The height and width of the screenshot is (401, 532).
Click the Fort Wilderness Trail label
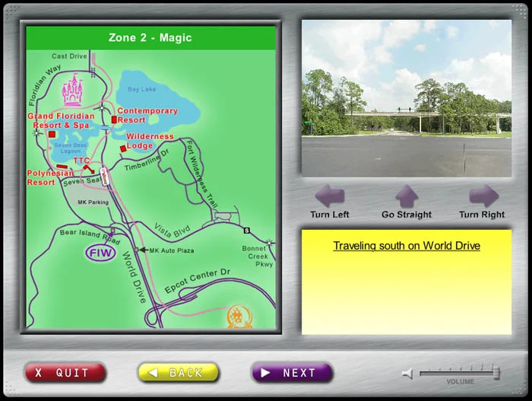tap(202, 173)
